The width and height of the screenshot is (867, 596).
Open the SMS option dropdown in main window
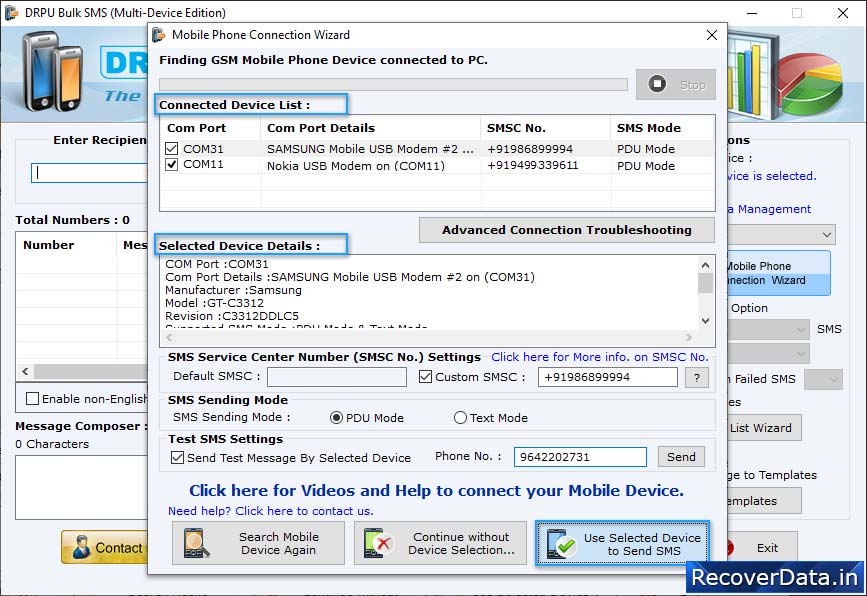(x=769, y=330)
